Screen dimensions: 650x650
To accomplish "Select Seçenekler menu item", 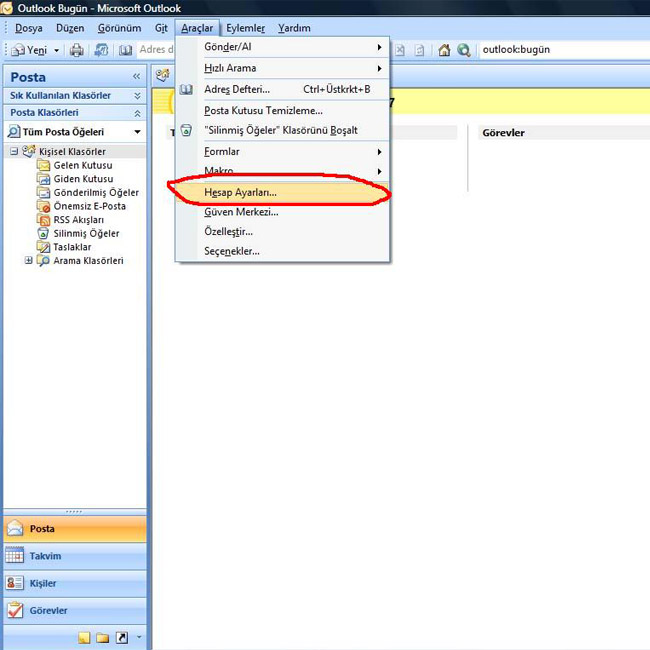I will click(x=282, y=251).
